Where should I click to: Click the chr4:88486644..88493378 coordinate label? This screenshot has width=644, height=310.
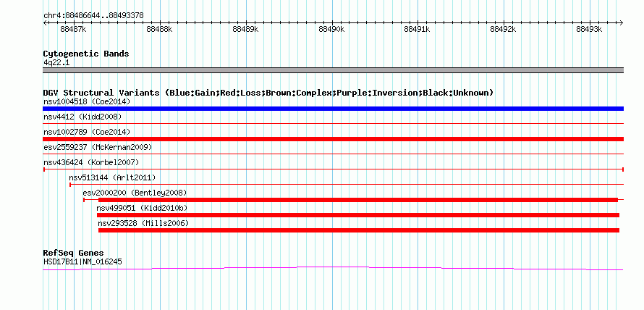click(93, 16)
